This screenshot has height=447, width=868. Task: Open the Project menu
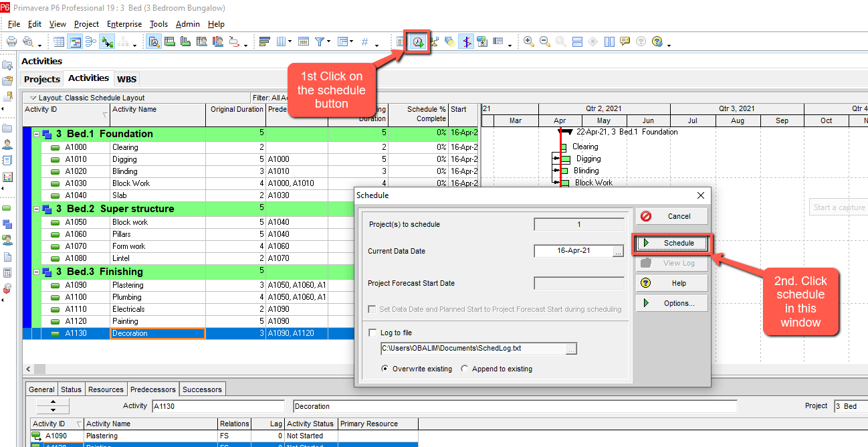(86, 24)
